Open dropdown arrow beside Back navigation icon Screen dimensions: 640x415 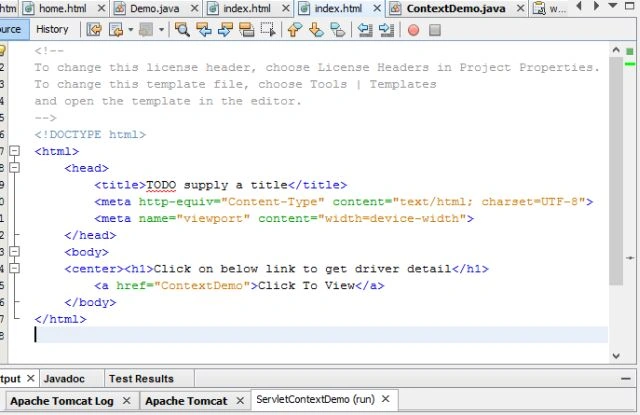tap(131, 30)
